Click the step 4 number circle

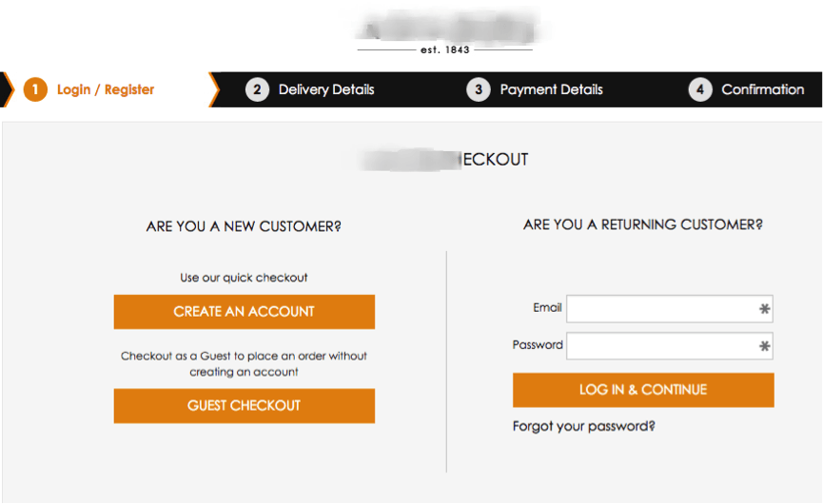[700, 89]
